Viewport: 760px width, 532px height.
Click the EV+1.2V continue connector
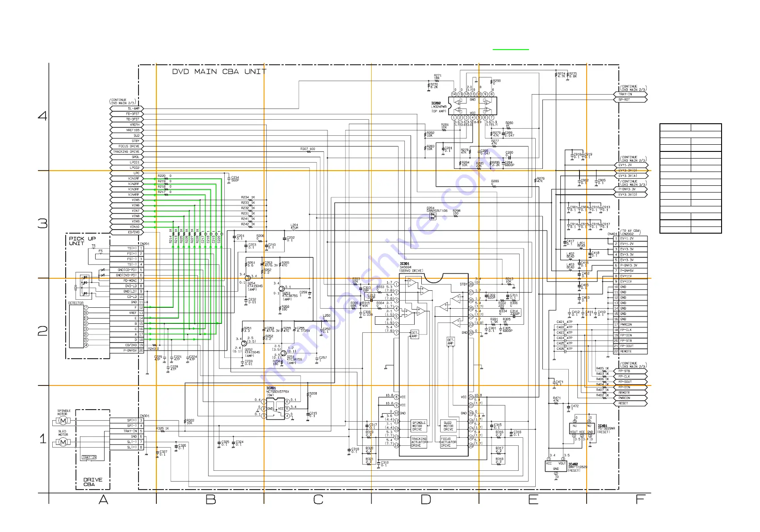click(630, 165)
